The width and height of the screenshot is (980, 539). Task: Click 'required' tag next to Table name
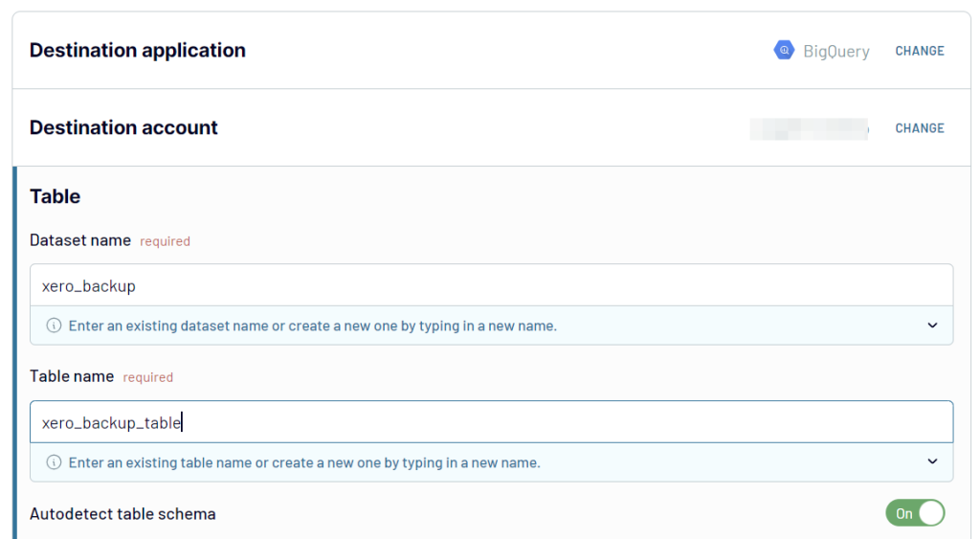[x=148, y=377]
